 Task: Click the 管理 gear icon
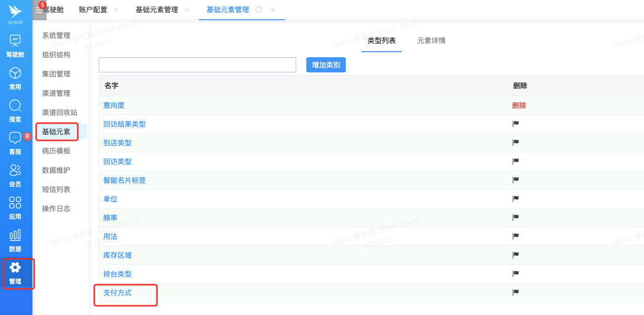(x=15, y=268)
